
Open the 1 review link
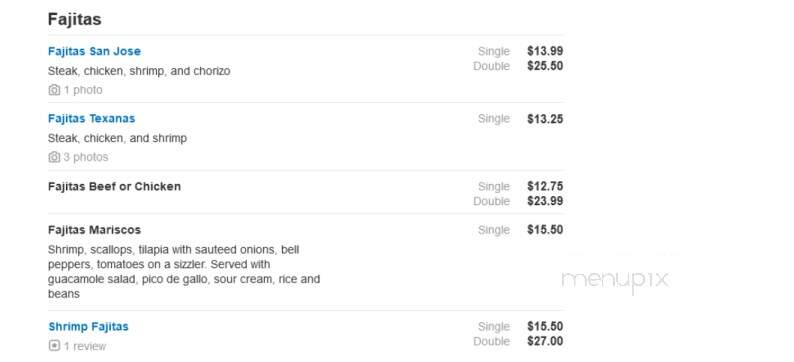tap(85, 346)
